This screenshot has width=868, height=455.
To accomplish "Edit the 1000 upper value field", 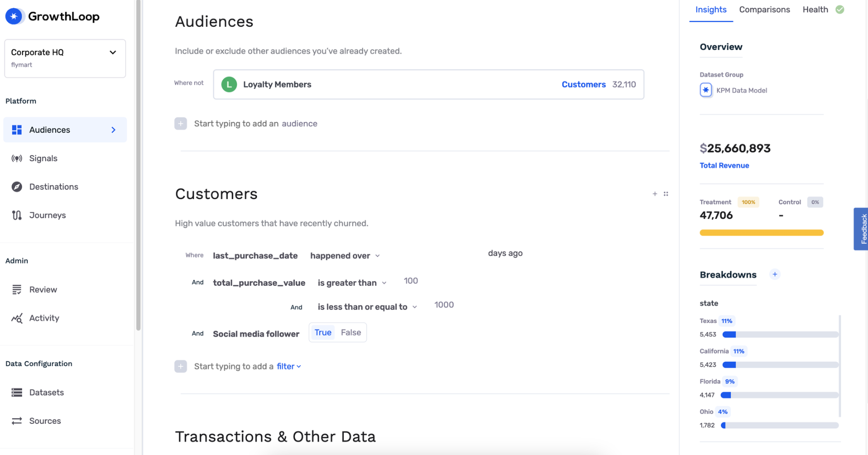I will tap(444, 305).
